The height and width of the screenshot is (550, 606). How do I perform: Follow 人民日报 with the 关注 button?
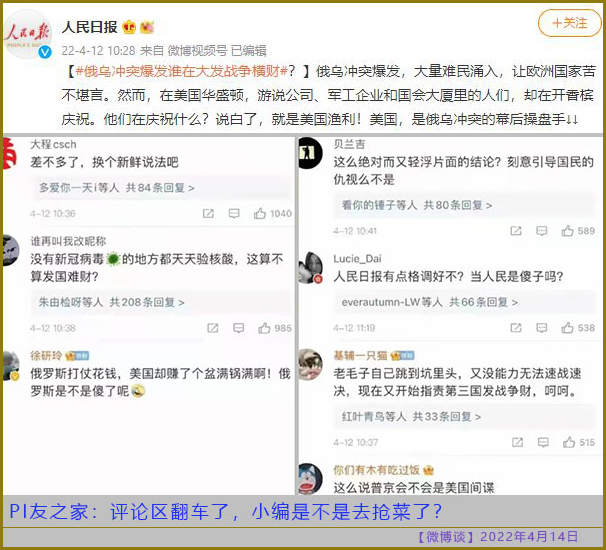coord(570,23)
